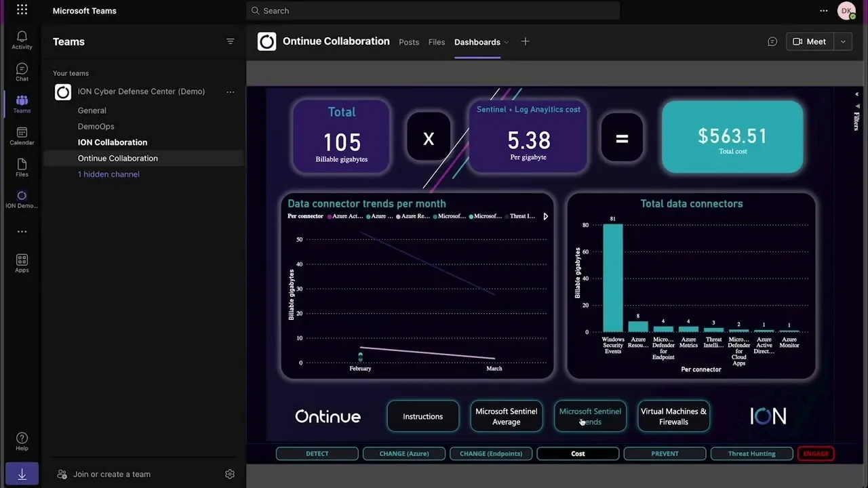Open the CHANGE (Azure) page
The width and height of the screenshot is (868, 488).
[404, 453]
